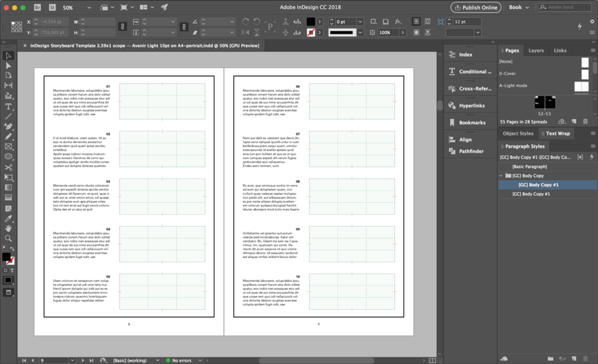Swap fill and stroke colors
598x364 pixels.
pos(12,249)
